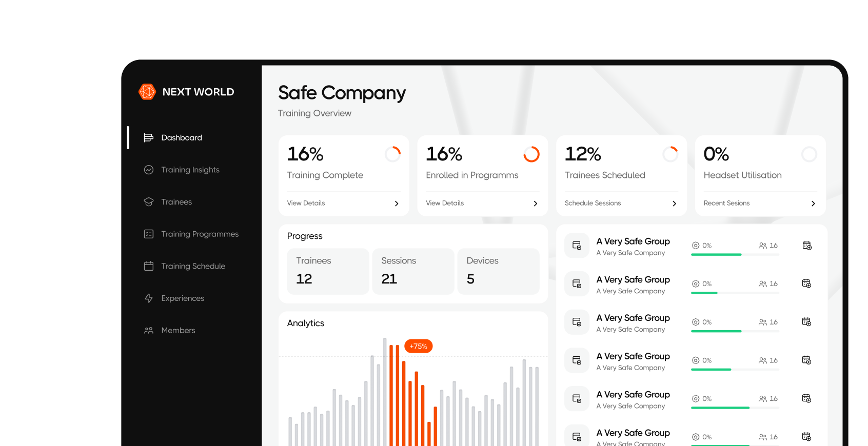
Task: Click the Next World hexagon logo
Action: click(x=147, y=92)
